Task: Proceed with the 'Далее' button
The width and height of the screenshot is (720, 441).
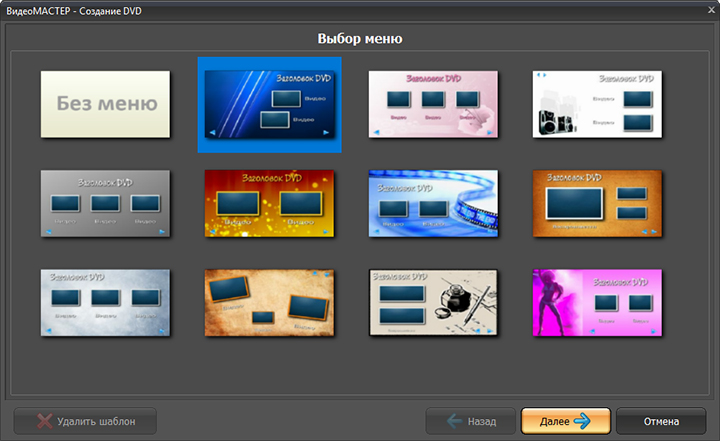Action: coord(566,421)
